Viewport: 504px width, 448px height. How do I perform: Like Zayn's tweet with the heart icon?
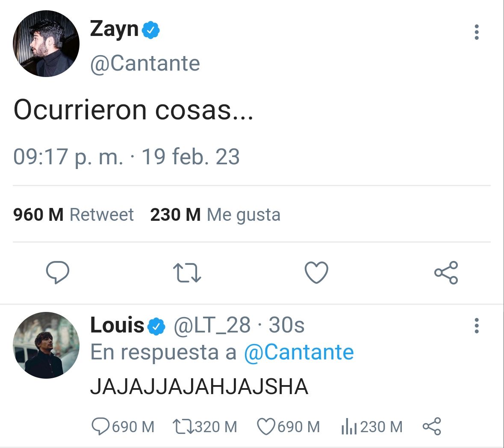pyautogui.click(x=316, y=272)
